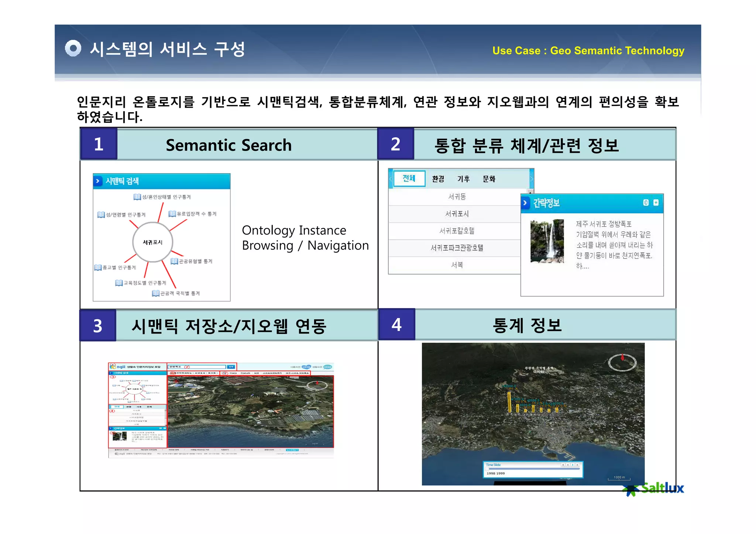Select the 유료입장객 수 통계 book node
The image size is (756, 534).
pos(192,214)
